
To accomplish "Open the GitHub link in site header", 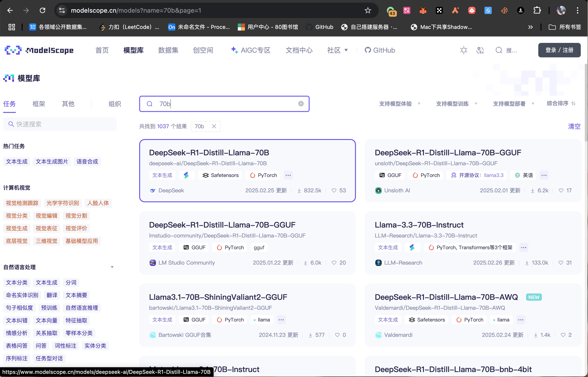I will click(380, 50).
